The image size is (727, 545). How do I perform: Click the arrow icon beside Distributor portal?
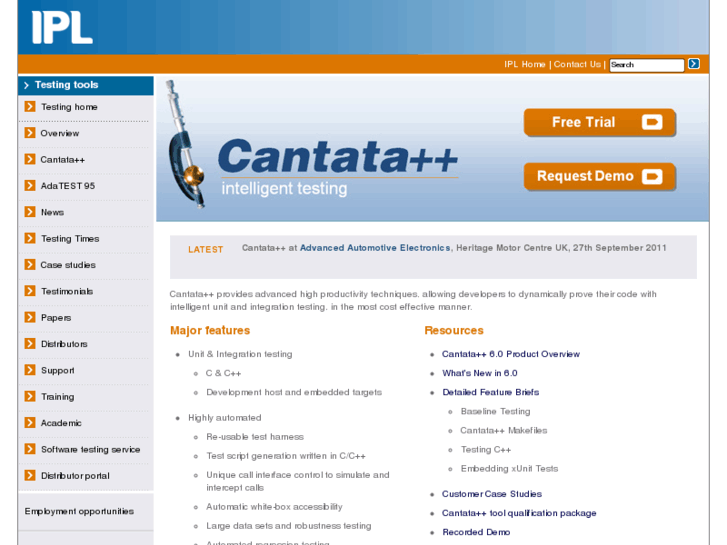click(30, 475)
